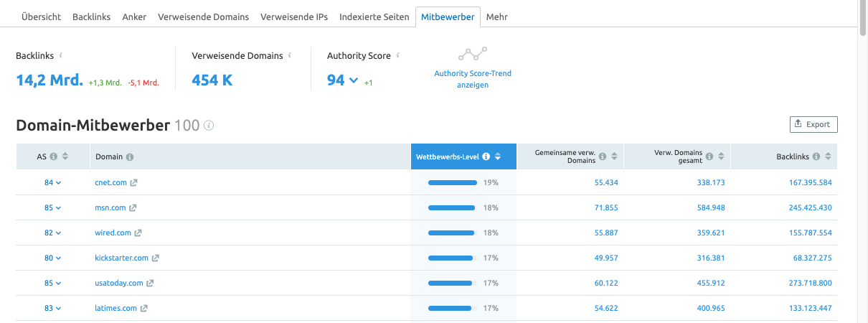
Task: Click common domains value 55.434
Action: pyautogui.click(x=606, y=183)
